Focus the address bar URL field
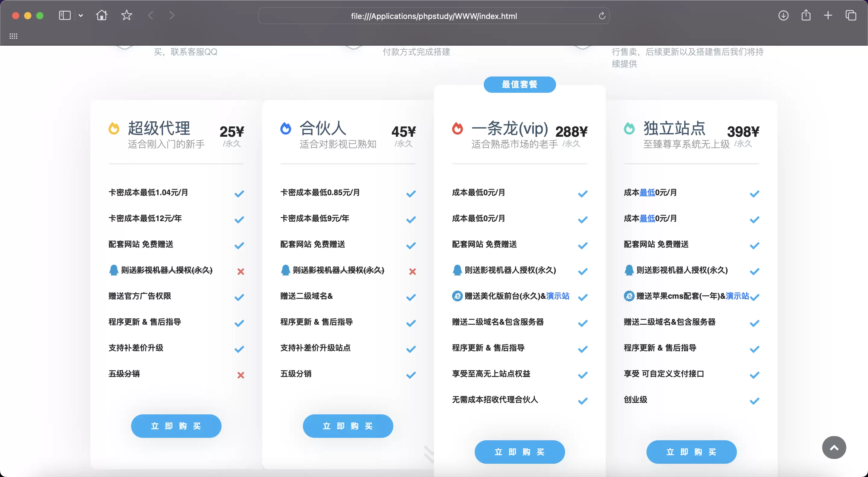This screenshot has width=868, height=477. click(434, 16)
